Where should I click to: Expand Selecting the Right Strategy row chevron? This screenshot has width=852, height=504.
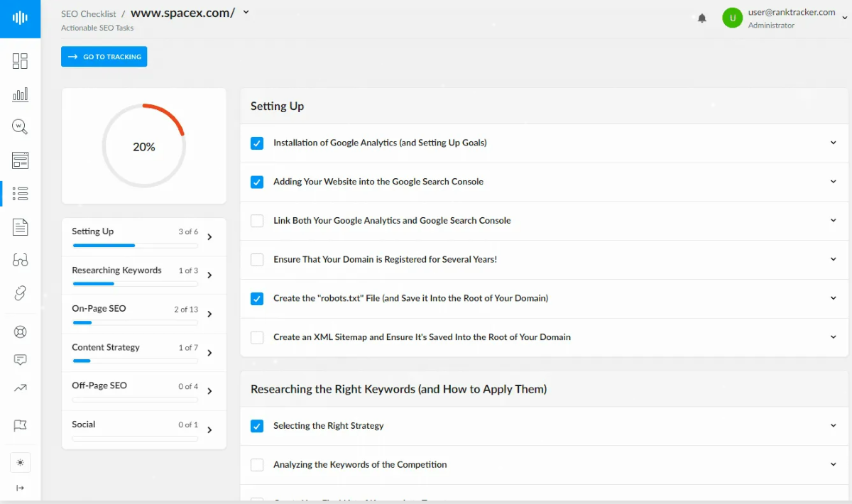[834, 426]
